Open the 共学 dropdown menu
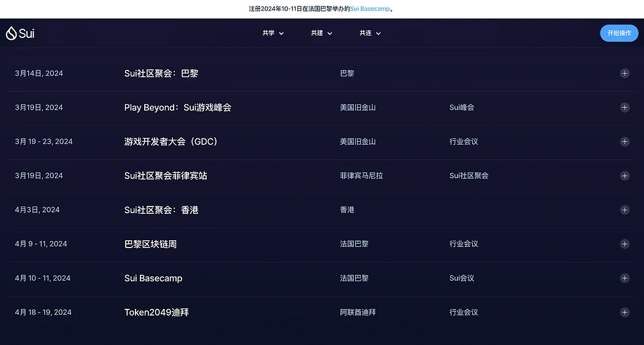 click(273, 33)
